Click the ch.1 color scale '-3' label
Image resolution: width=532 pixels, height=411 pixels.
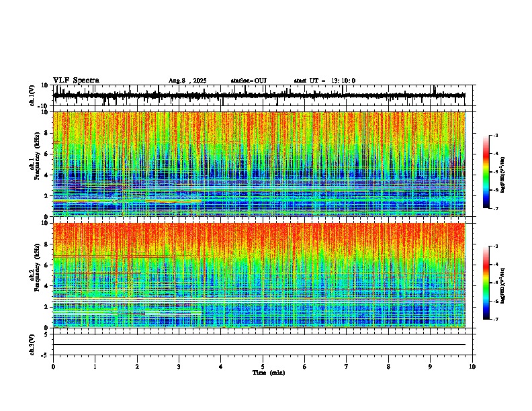[x=495, y=136]
